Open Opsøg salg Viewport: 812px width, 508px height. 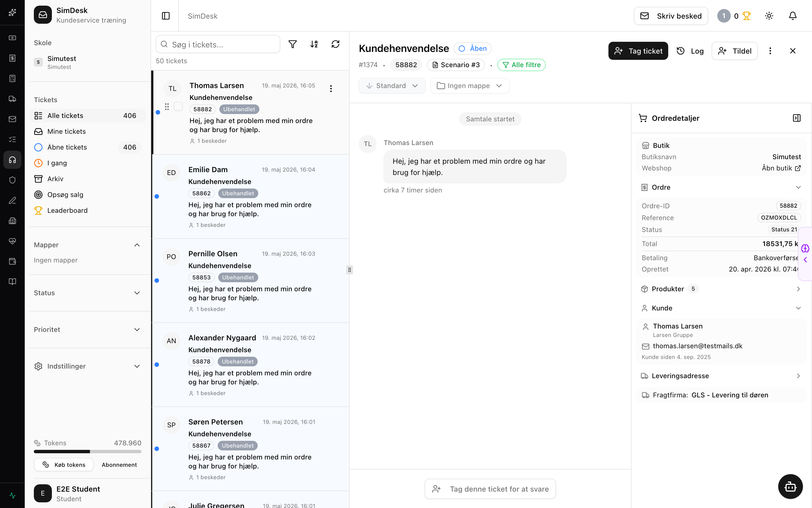click(88, 194)
